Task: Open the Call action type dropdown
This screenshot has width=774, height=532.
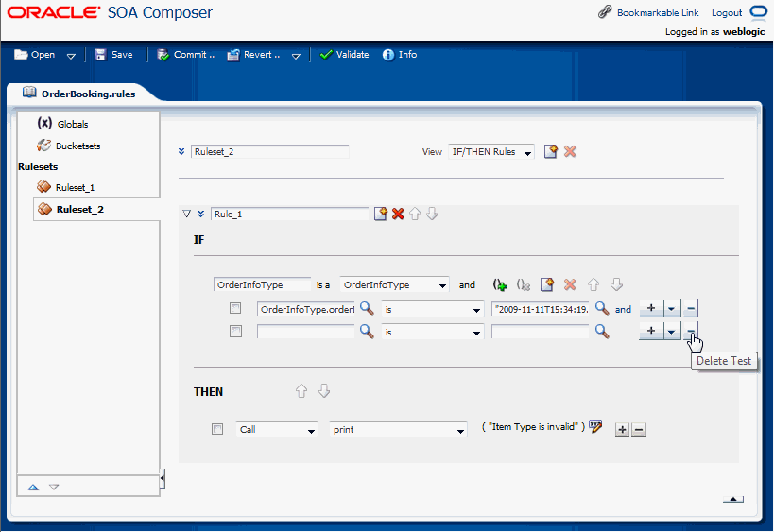Action: pyautogui.click(x=277, y=429)
